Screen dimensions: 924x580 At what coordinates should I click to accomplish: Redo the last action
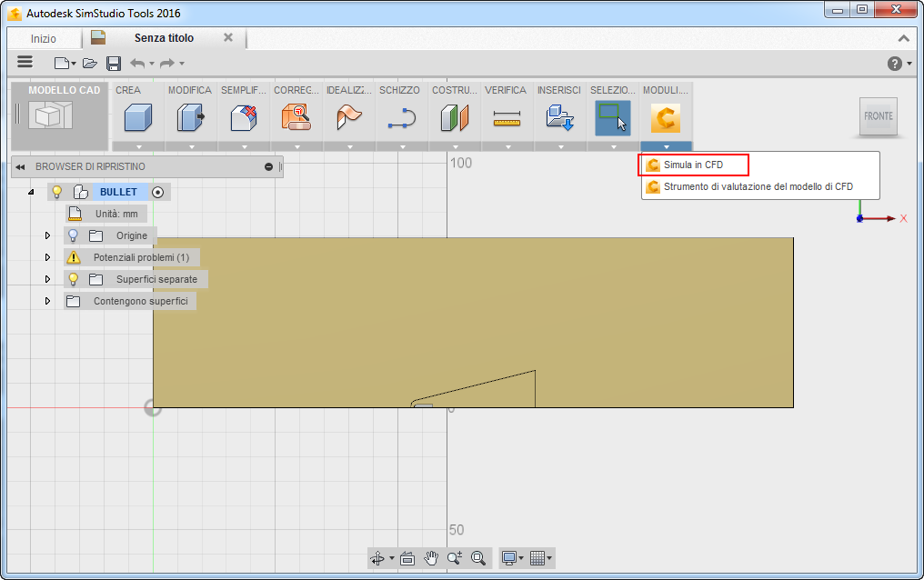168,63
